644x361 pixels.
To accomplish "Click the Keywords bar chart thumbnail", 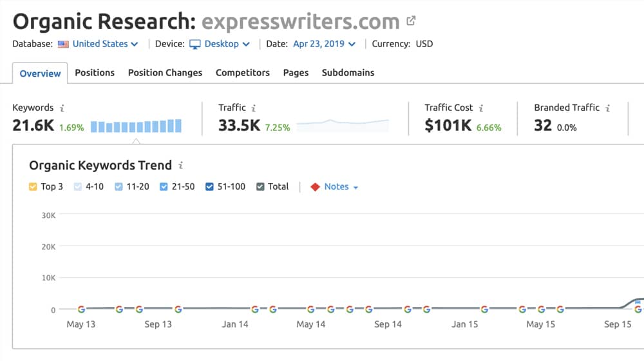I will coord(136,126).
